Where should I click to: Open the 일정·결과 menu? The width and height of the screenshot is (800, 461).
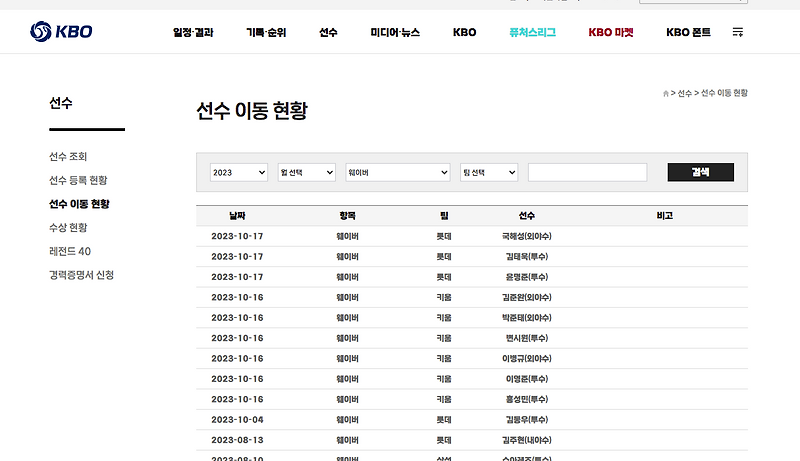coord(193,32)
